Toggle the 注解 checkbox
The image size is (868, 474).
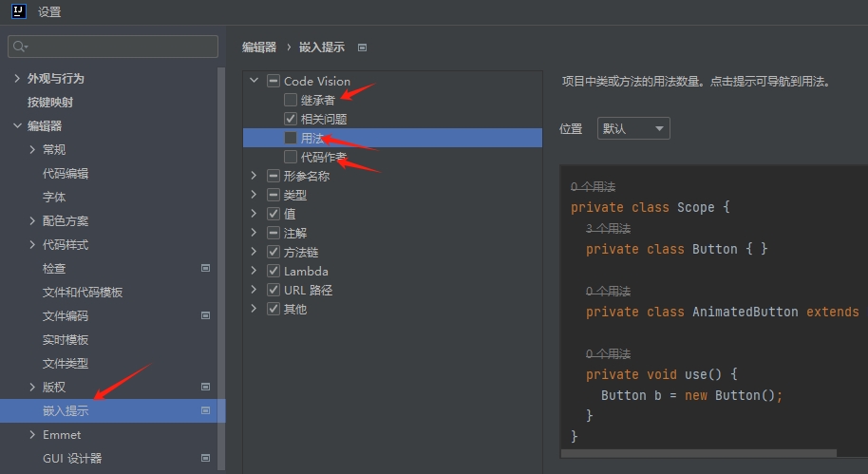[274, 233]
